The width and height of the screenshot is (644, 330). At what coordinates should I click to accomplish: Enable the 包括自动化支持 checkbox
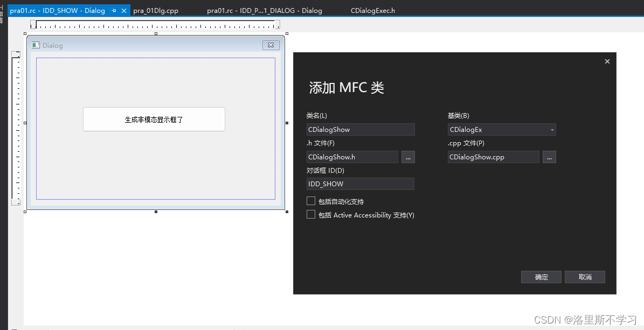[x=311, y=201]
